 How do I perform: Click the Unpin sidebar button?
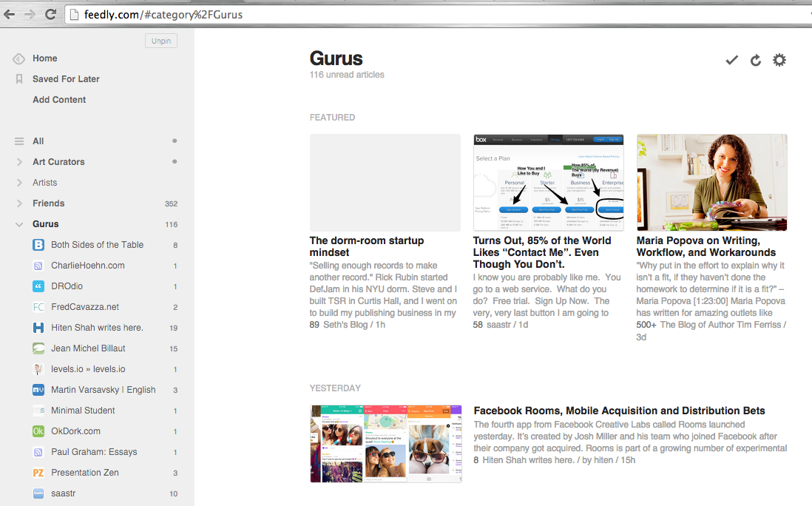pos(160,41)
